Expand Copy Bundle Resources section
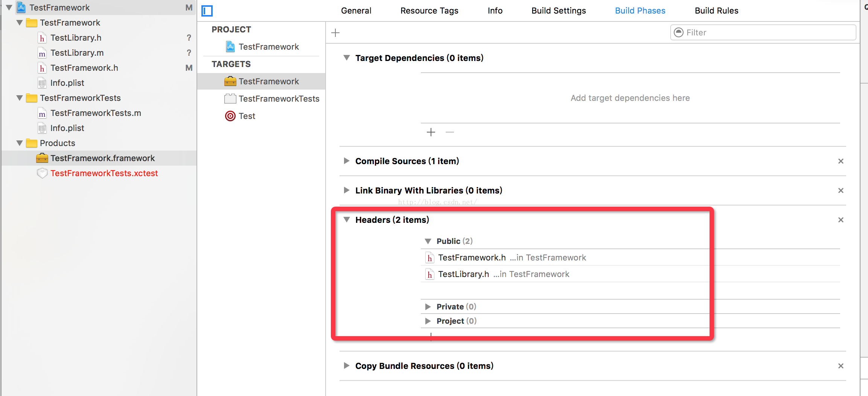The image size is (868, 396). click(x=347, y=366)
